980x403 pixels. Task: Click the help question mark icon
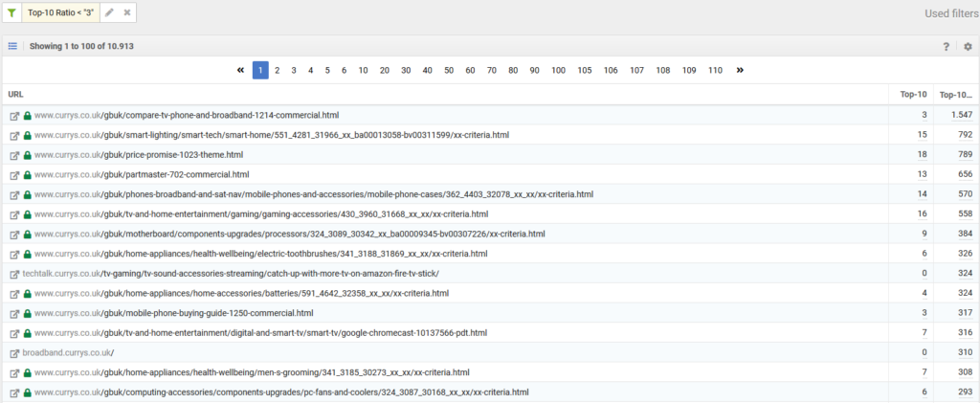pos(946,46)
